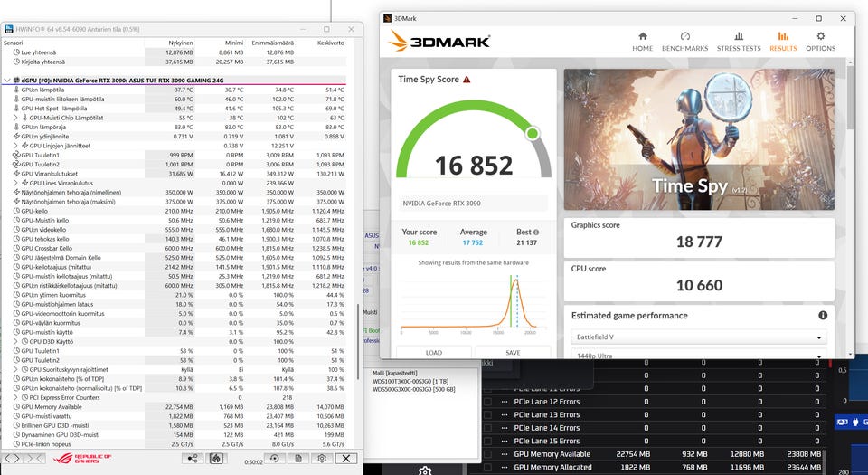The height and width of the screenshot is (475, 868).
Task: Check the PCIe Lane 12 Errors checkbox
Action: (x=487, y=402)
